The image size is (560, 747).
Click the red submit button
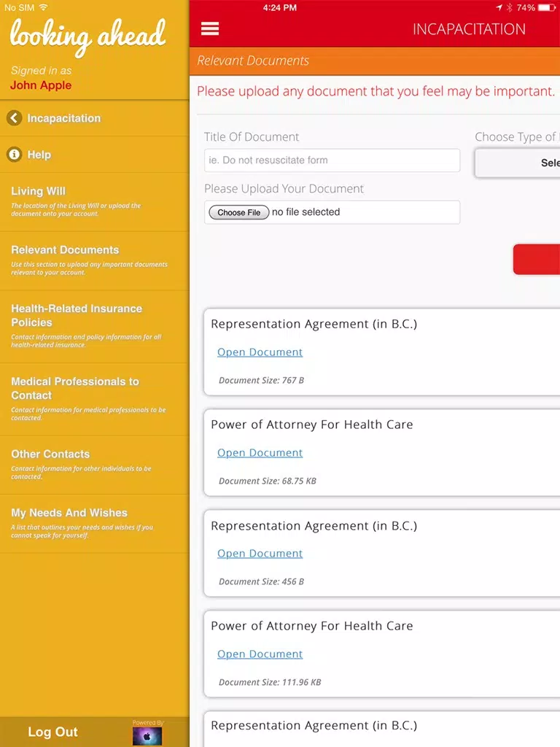537,259
